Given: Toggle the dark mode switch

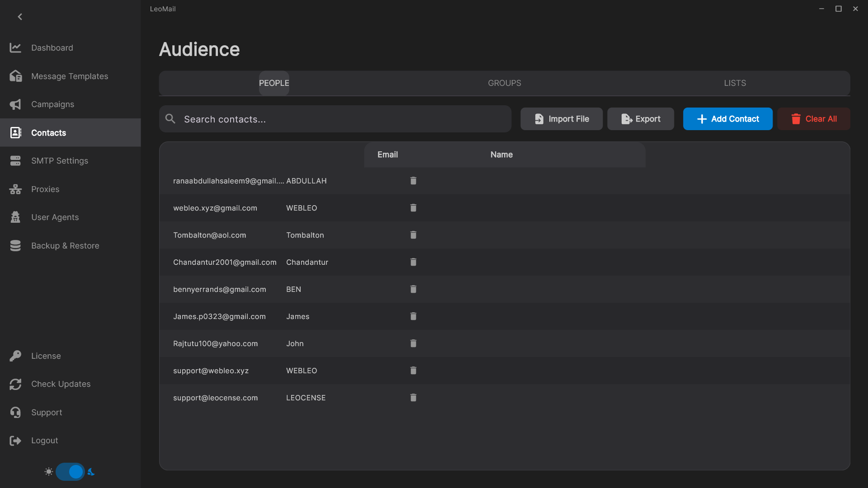Looking at the screenshot, I should [x=70, y=472].
